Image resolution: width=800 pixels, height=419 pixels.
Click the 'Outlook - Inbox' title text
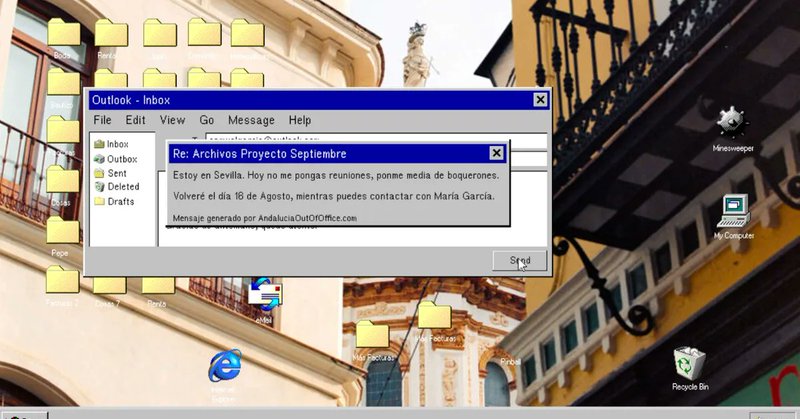coord(131,100)
